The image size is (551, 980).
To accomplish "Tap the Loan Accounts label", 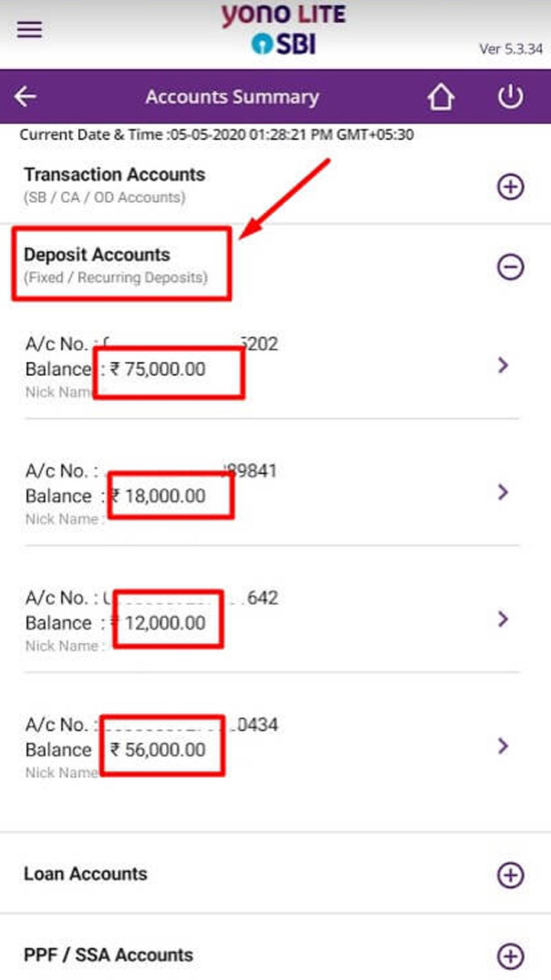I will 86,874.
